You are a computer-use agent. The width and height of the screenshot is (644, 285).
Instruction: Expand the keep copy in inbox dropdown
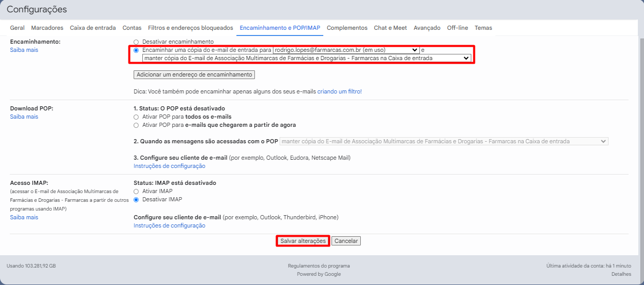(x=306, y=59)
